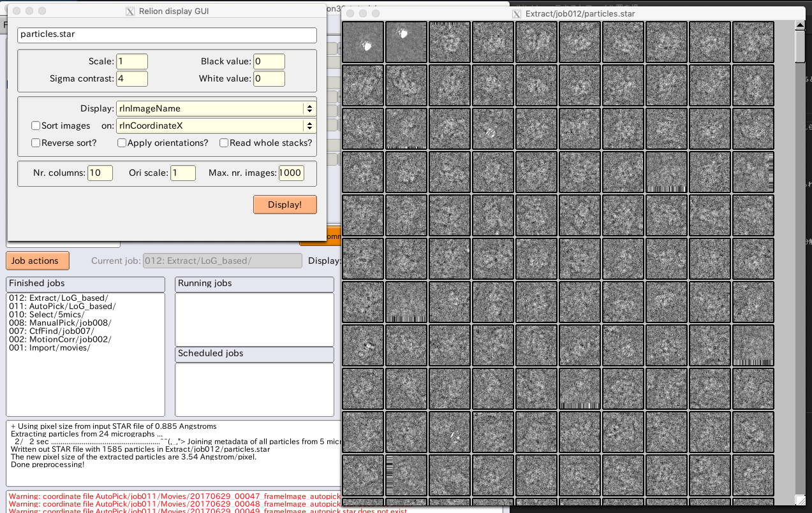Screen dimensions: 812x513
Task: Click the particles.star filename field
Action: (x=167, y=34)
